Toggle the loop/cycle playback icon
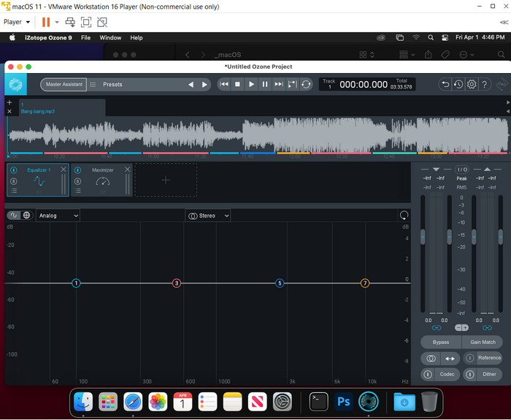Image resolution: width=511 pixels, height=420 pixels. (x=306, y=85)
